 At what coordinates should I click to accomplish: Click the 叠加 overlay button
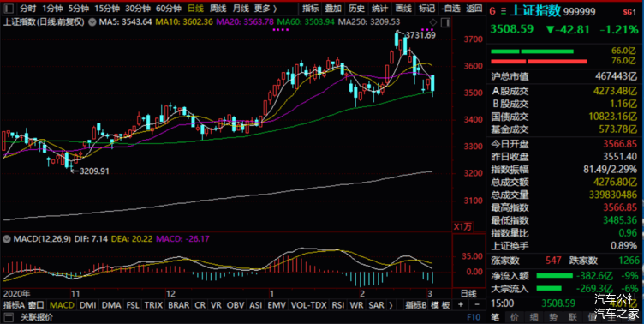pos(333,9)
